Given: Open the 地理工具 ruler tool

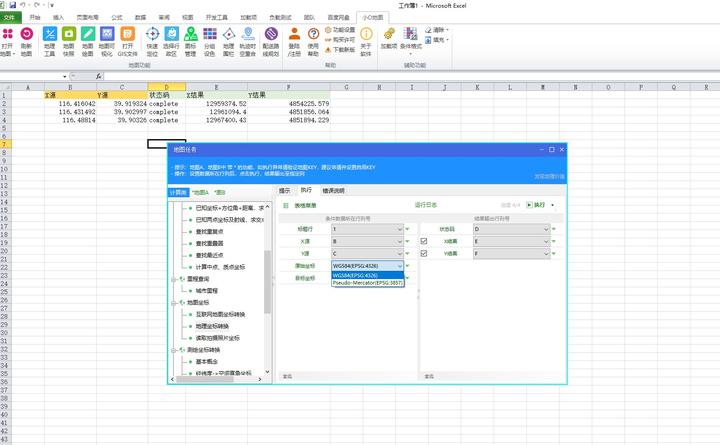Looking at the screenshot, I should point(50,41).
